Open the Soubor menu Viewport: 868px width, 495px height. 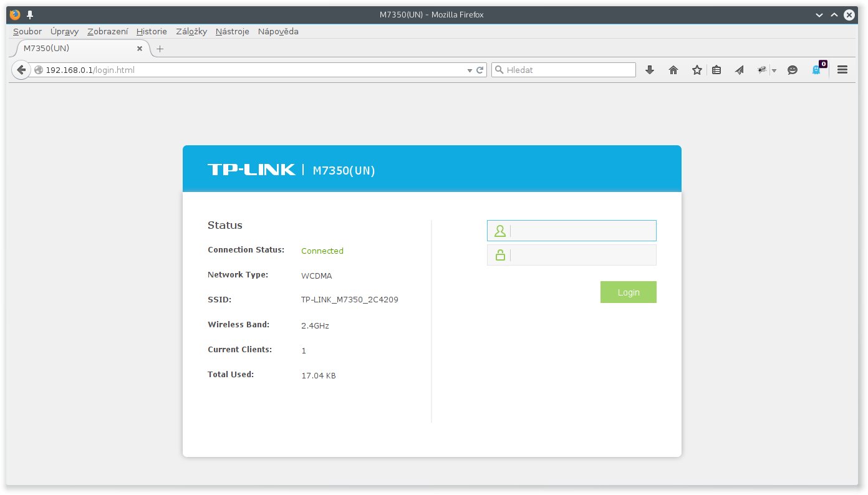tap(27, 31)
